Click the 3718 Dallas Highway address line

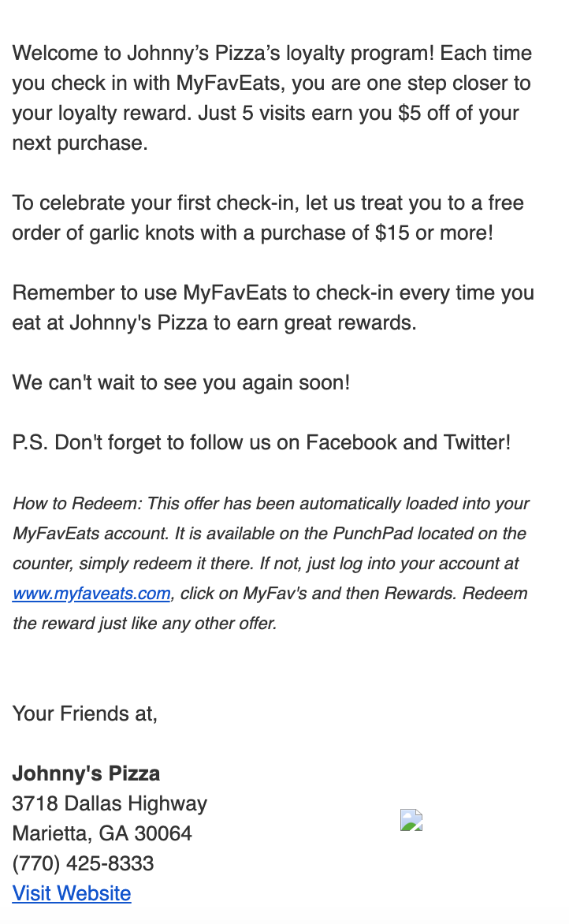coord(110,803)
